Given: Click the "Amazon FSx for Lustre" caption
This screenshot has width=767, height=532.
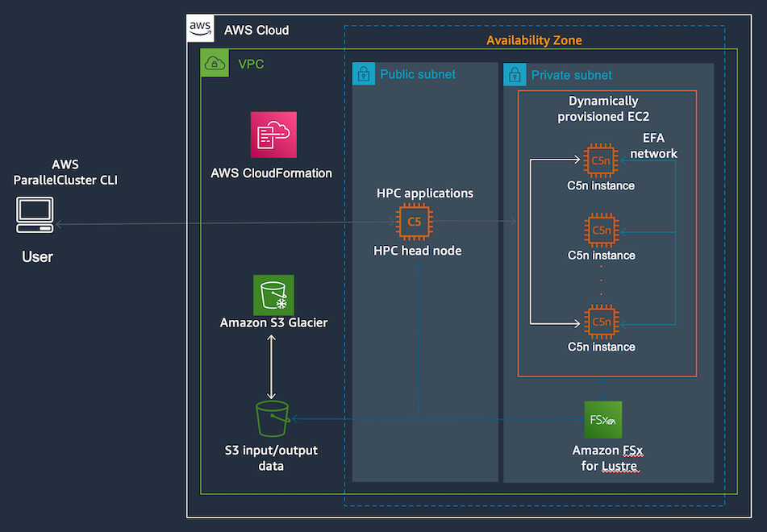Looking at the screenshot, I should [608, 458].
